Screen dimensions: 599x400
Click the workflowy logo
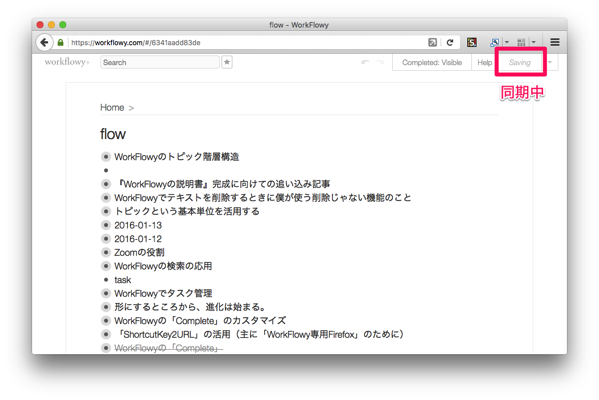point(67,62)
